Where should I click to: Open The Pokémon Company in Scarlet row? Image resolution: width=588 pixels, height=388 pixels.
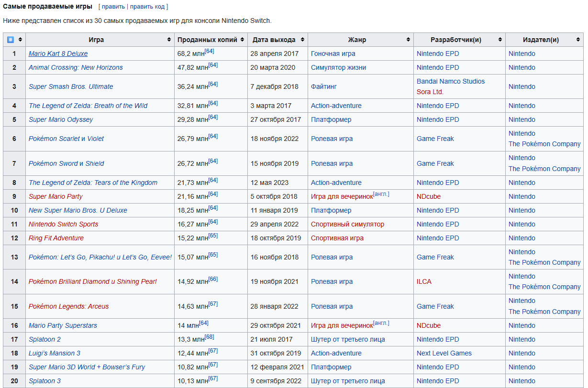(544, 144)
